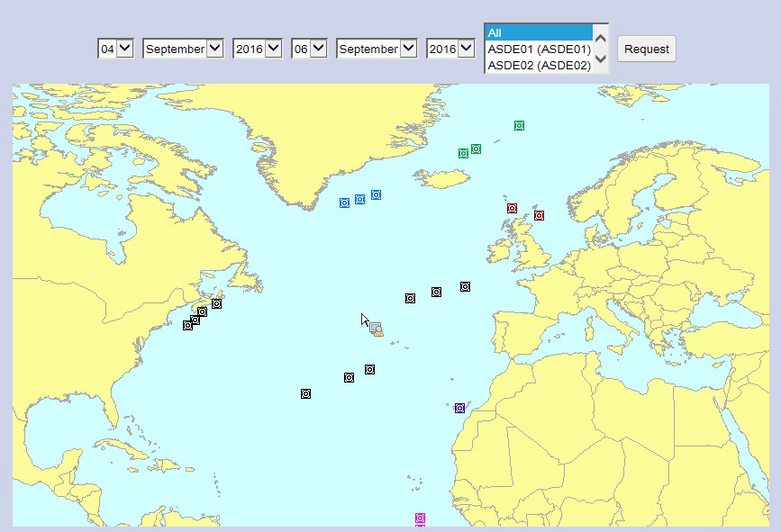Click second black marker from Nova Scotia end

click(202, 312)
